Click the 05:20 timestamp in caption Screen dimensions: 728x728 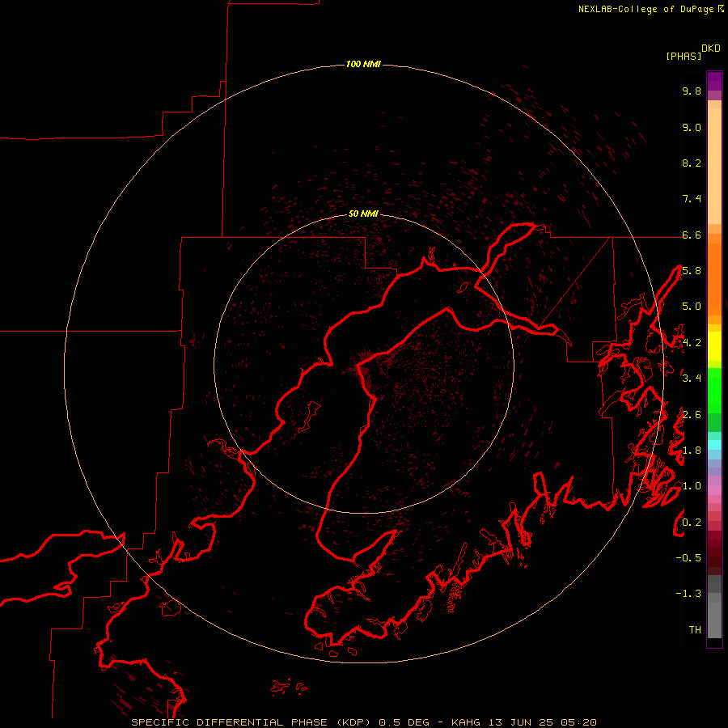[x=578, y=722]
